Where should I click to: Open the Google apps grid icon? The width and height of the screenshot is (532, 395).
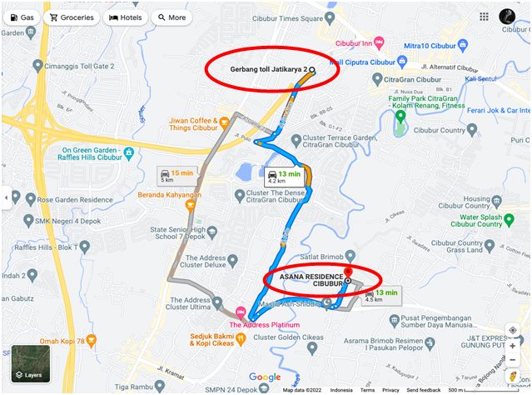pyautogui.click(x=484, y=17)
